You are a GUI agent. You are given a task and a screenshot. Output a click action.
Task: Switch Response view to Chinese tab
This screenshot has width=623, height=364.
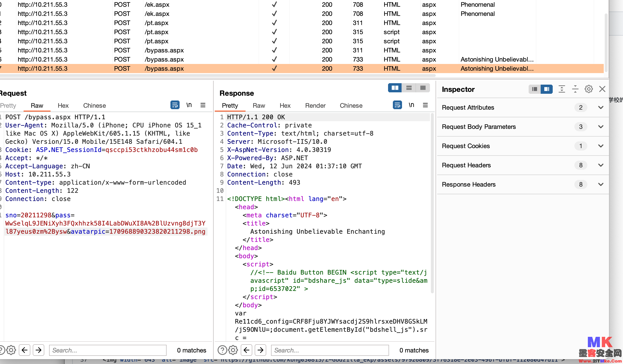point(351,106)
